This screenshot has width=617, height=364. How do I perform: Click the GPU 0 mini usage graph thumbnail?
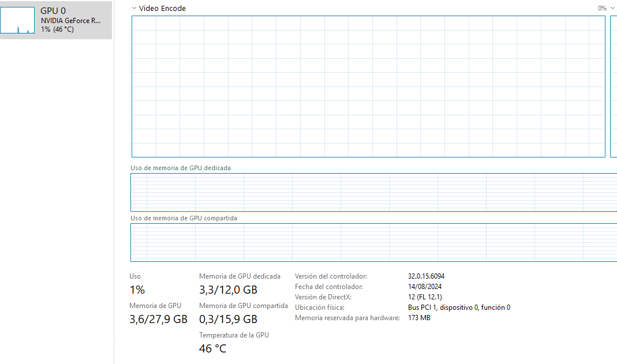coord(19,20)
